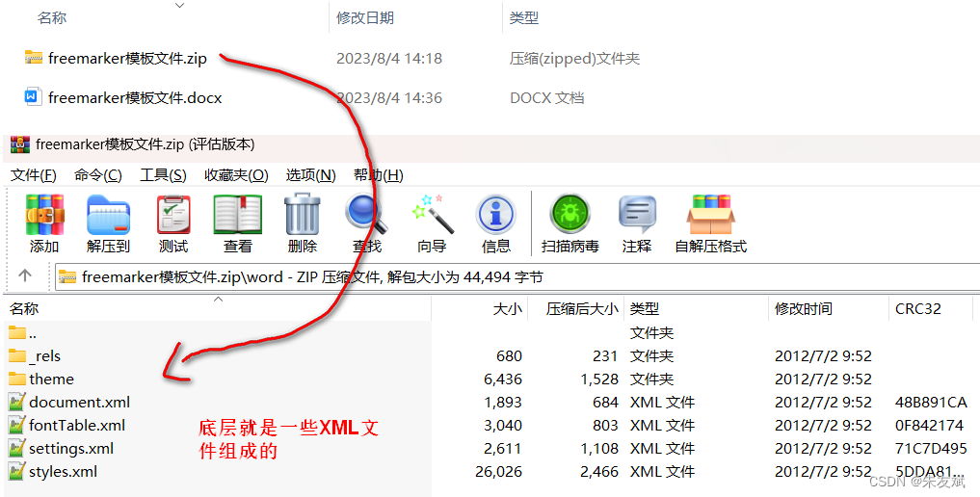Click the styles.xml file icon

pos(17,471)
